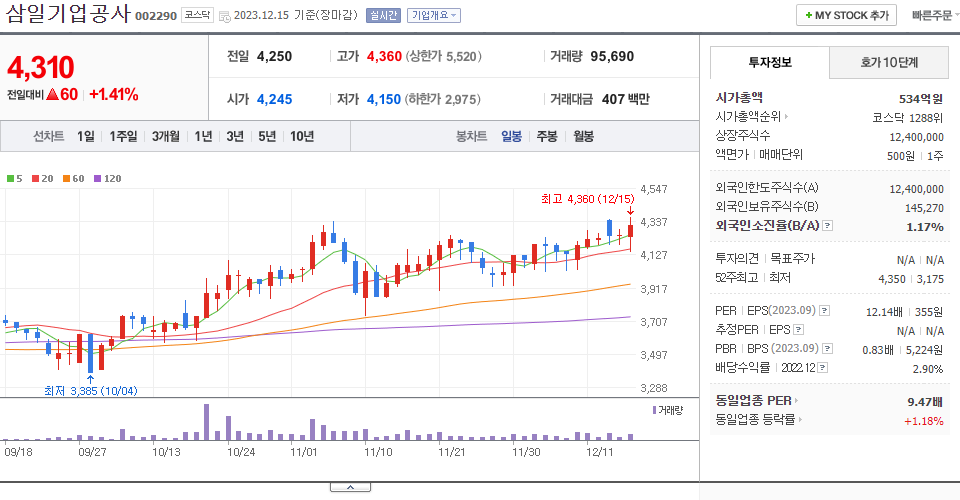Click the clock icon beside the date
The width and height of the screenshot is (960, 500).
tap(225, 17)
